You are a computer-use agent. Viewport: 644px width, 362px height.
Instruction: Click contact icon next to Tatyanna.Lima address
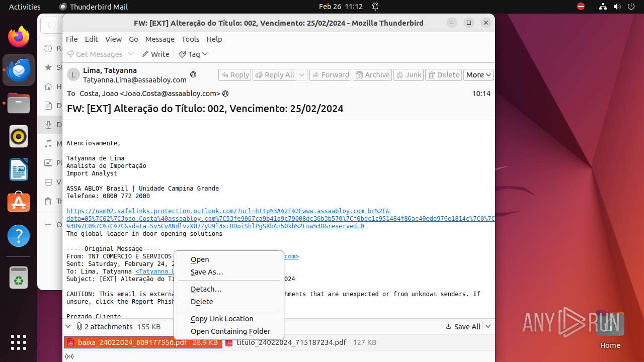[193, 75]
